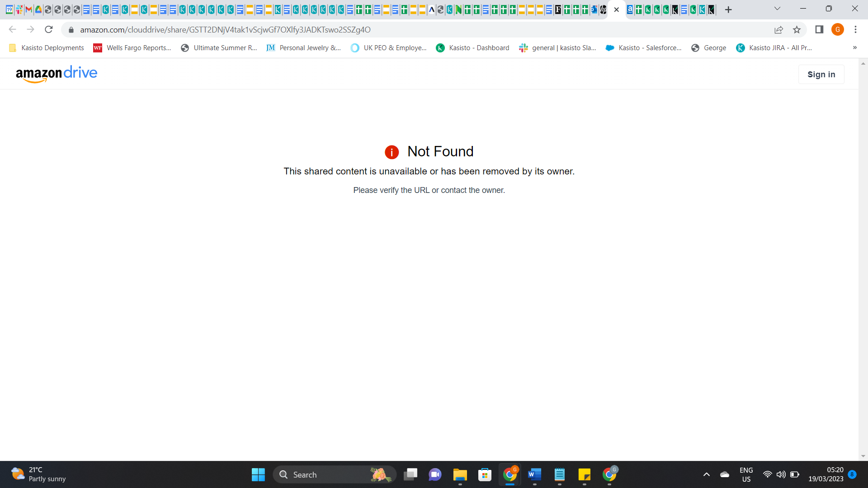Viewport: 868px width, 488px height.
Task: Click the Sign in button
Action: pyautogui.click(x=821, y=75)
